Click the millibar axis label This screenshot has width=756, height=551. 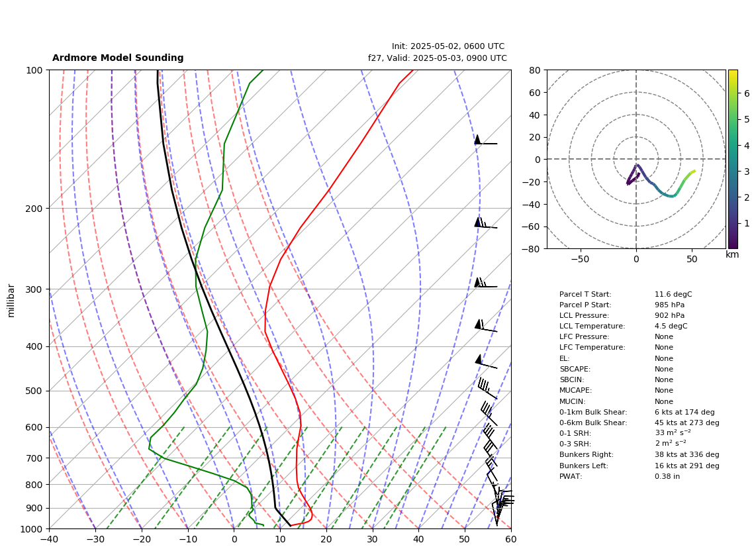tap(11, 301)
